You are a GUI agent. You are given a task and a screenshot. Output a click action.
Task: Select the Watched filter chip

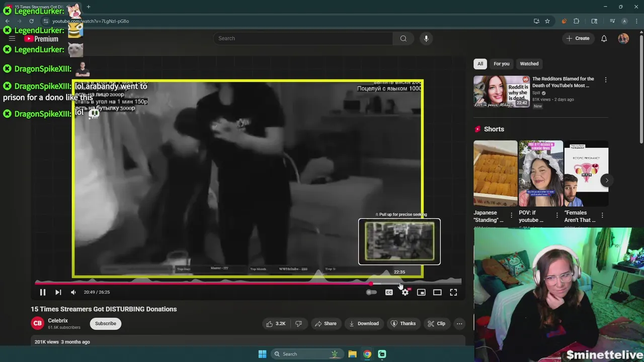pos(529,64)
